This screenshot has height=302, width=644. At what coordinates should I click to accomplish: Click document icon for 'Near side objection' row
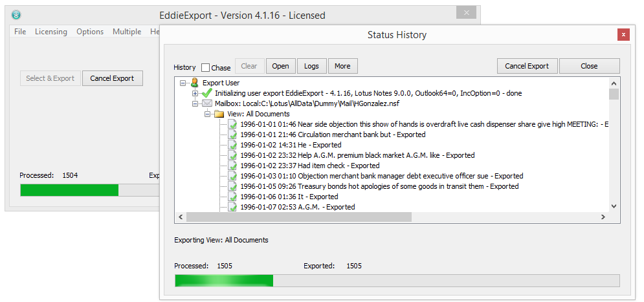pos(232,124)
